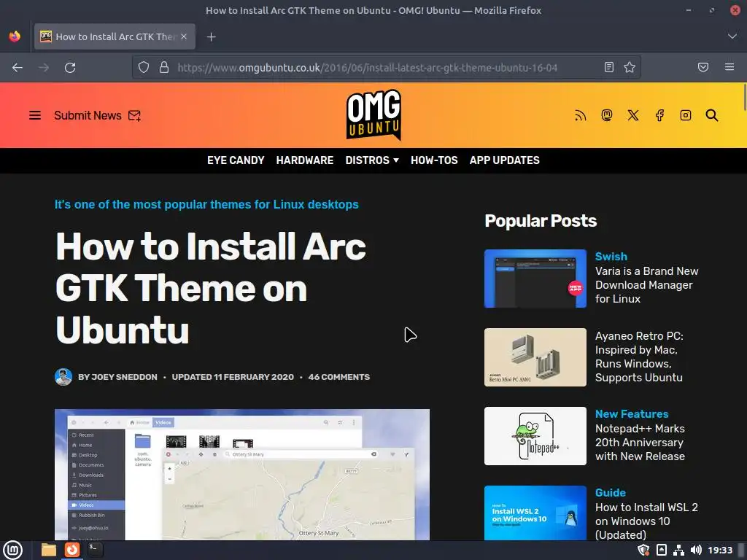
Task: Open the Facebook social icon
Action: 659,115
